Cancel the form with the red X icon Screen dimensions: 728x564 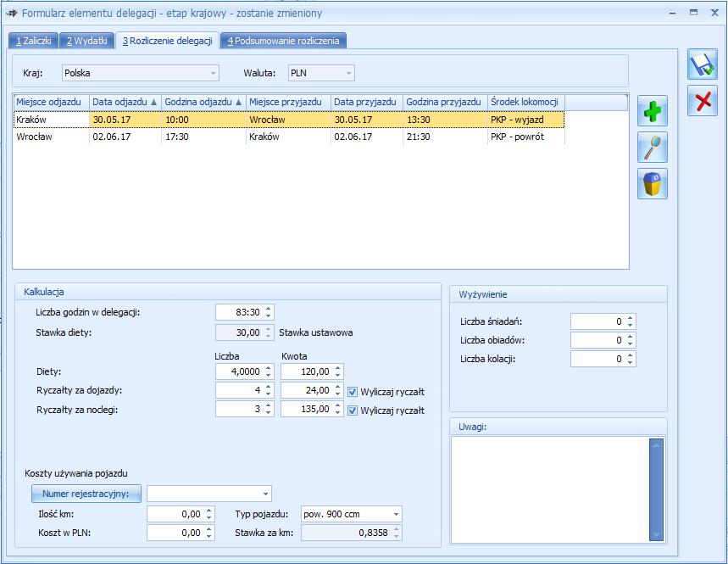click(x=703, y=100)
